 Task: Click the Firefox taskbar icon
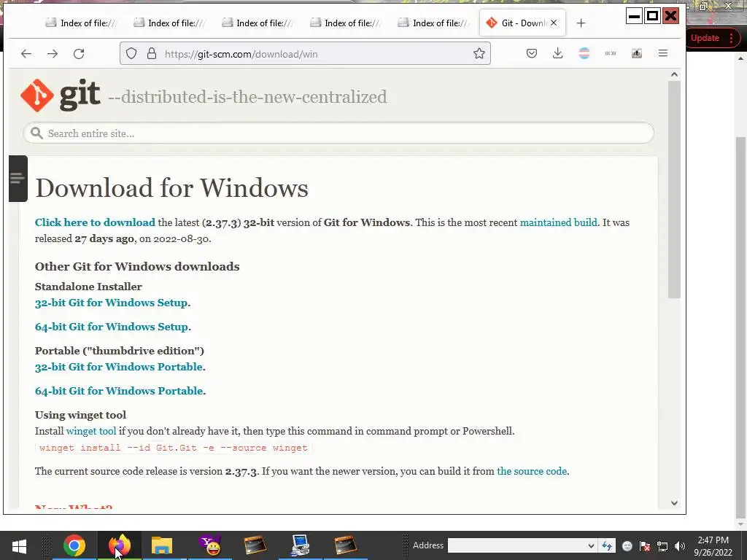click(119, 545)
